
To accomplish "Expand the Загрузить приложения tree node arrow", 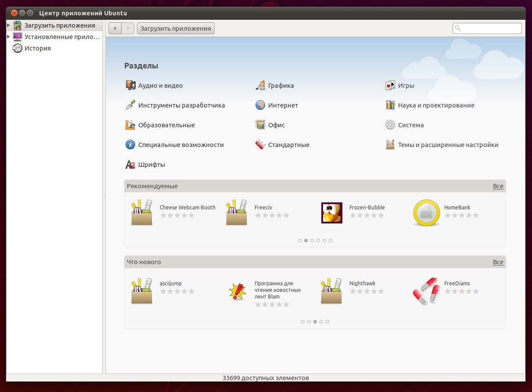I will click(x=8, y=25).
